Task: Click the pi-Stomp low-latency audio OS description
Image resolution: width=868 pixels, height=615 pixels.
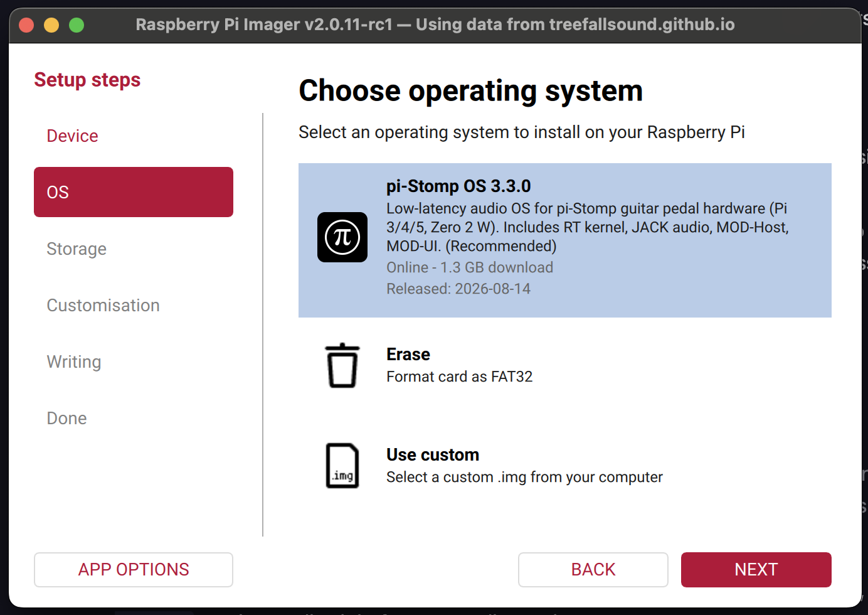Action: (x=587, y=227)
